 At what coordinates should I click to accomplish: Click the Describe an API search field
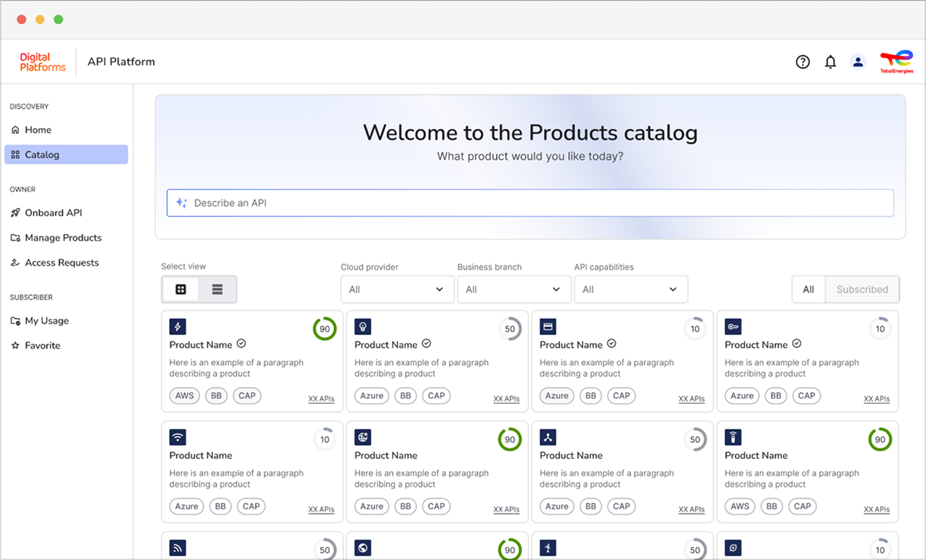coord(530,203)
